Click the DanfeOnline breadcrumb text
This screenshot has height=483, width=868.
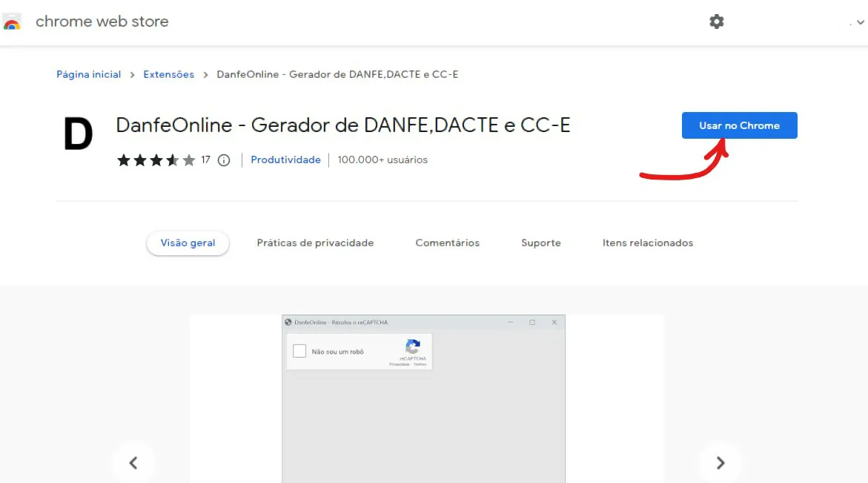point(337,74)
